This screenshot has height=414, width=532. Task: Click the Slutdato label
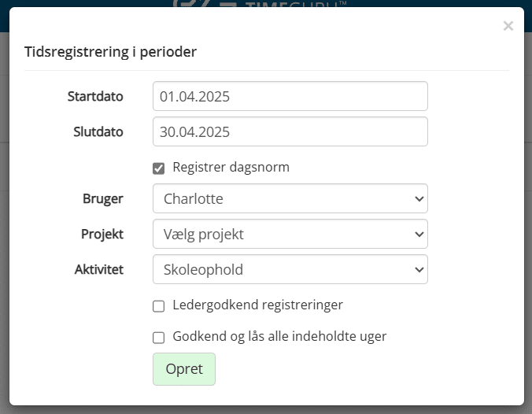tap(98, 131)
